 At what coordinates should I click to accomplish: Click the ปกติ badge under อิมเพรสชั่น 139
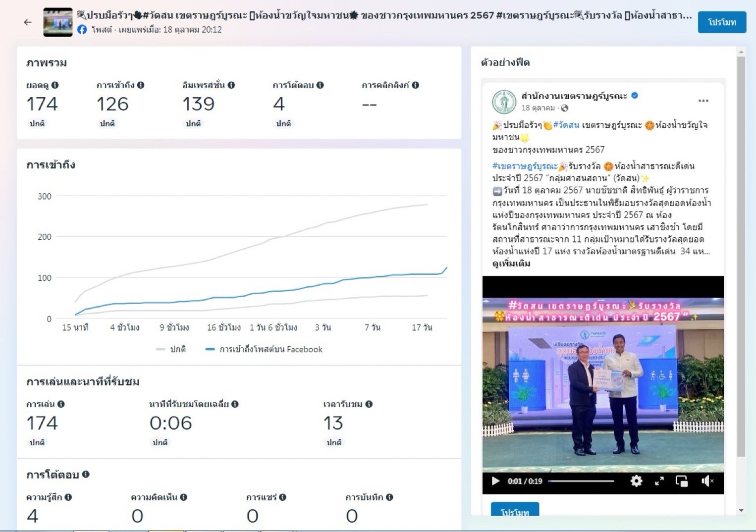(x=193, y=123)
